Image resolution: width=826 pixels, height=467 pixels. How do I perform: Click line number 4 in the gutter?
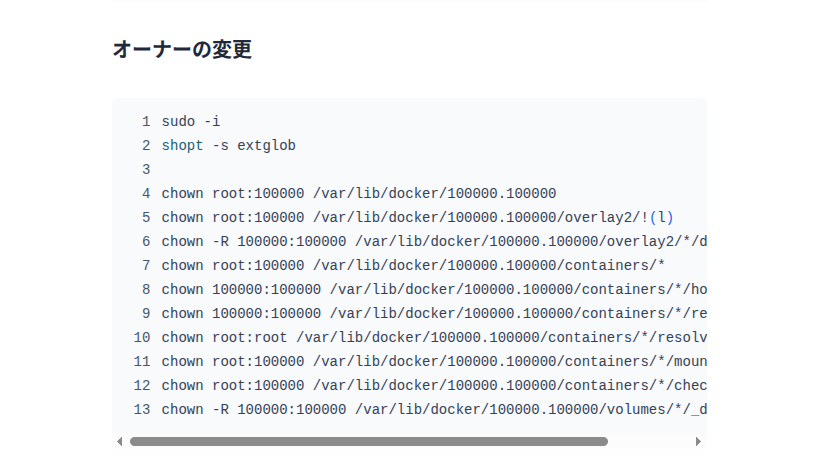(145, 194)
